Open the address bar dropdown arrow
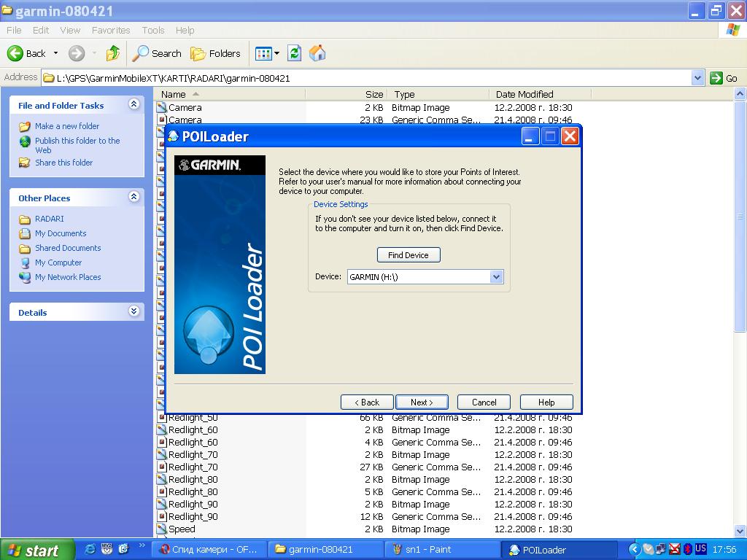 pos(697,78)
